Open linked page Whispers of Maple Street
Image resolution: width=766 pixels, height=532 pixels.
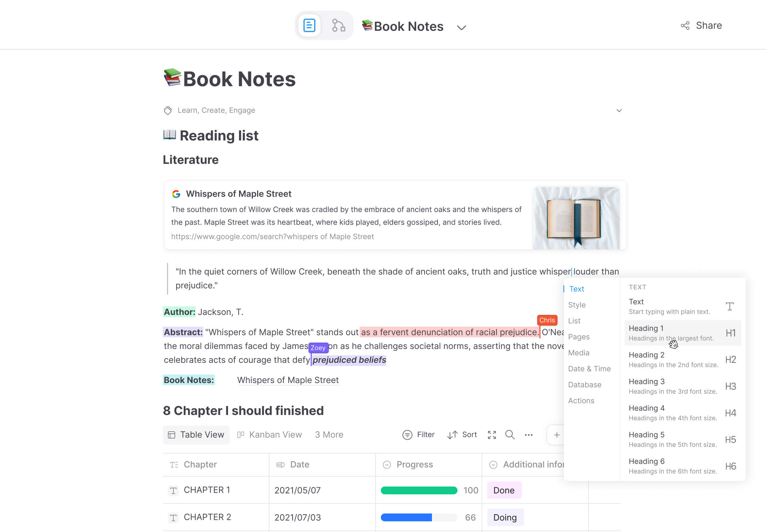tap(288, 380)
